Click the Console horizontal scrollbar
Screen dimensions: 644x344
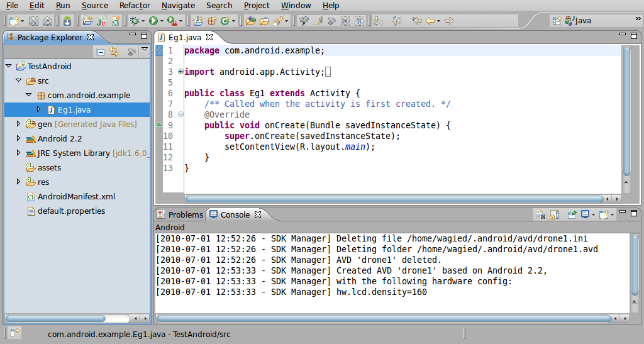[384, 318]
